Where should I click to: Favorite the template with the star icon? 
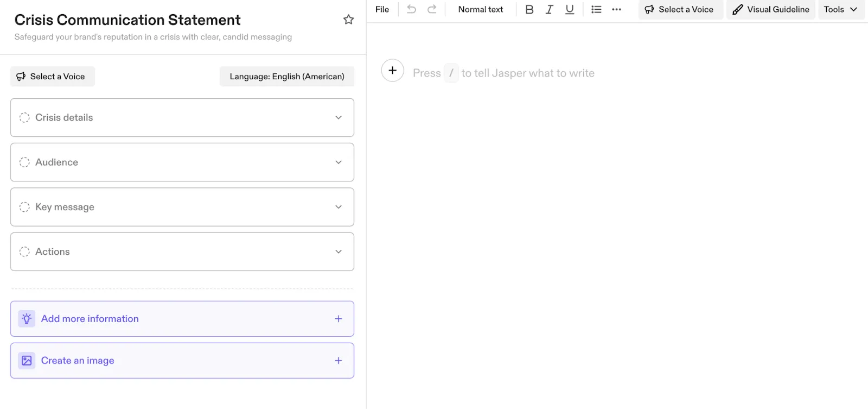pyautogui.click(x=348, y=20)
